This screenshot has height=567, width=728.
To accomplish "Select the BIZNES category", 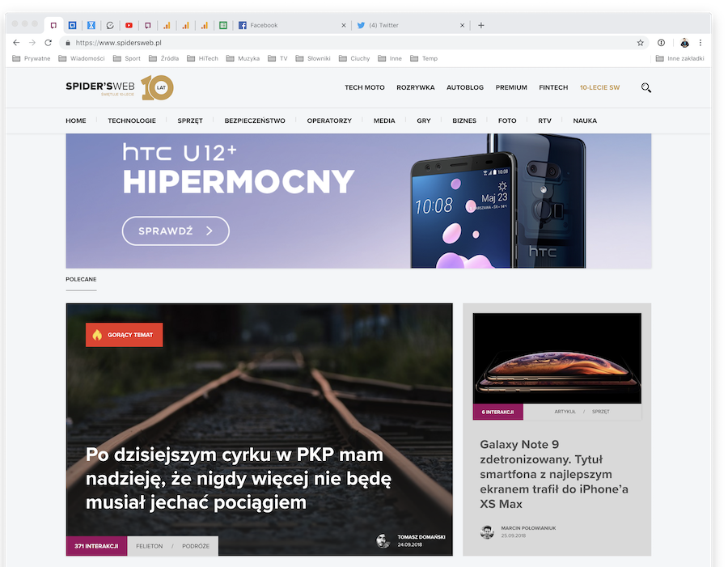I will [464, 121].
